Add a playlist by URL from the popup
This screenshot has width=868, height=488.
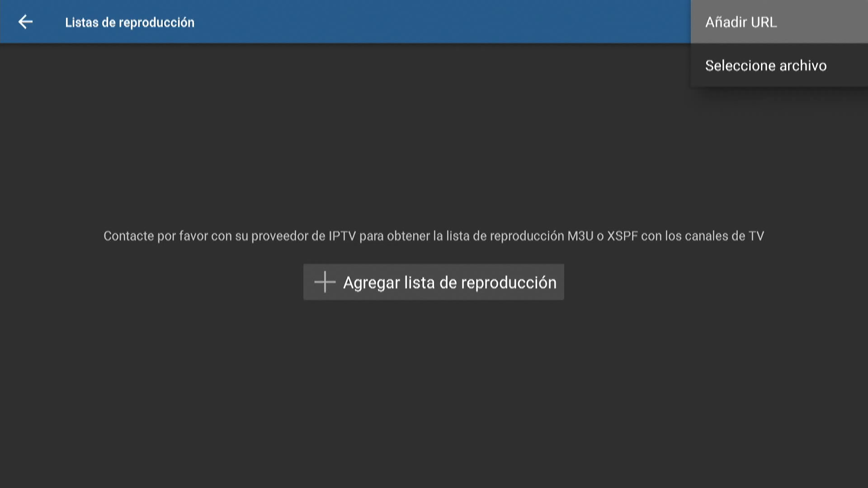[741, 22]
